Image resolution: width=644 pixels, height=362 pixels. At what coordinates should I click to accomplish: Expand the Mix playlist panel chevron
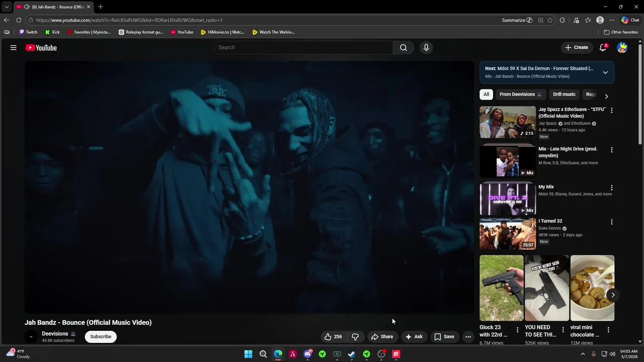click(605, 72)
